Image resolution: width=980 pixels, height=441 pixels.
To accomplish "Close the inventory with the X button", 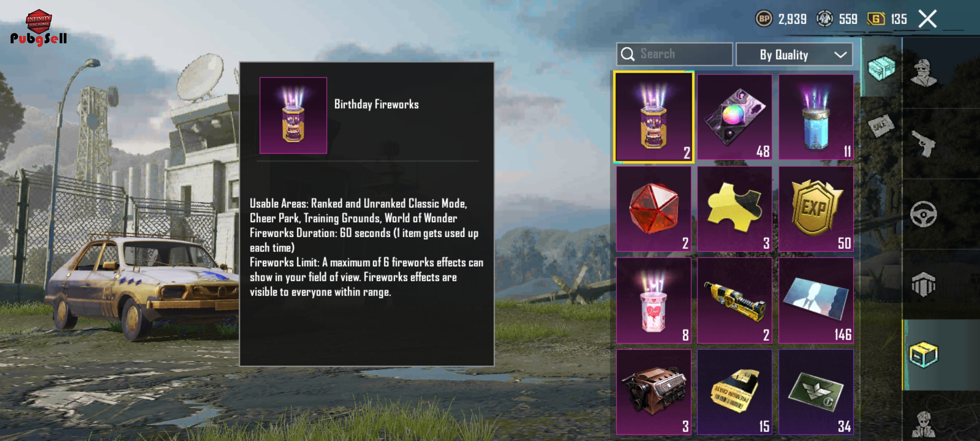I will 927,19.
